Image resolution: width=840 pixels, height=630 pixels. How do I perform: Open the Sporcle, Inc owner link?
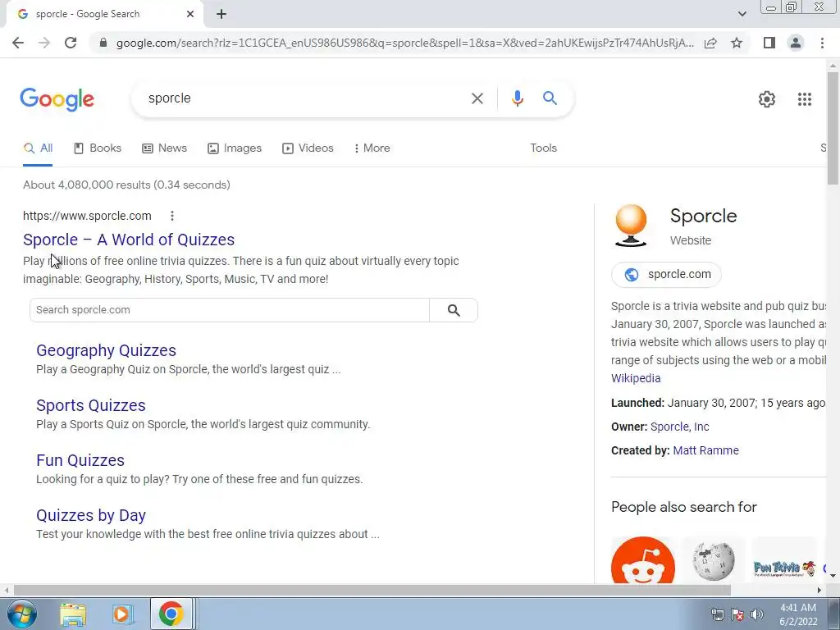(x=679, y=427)
